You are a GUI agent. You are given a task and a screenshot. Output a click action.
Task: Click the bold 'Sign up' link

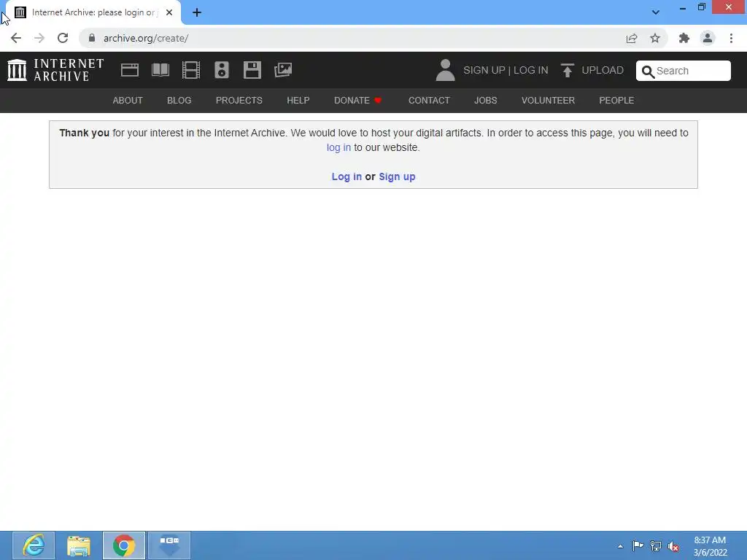397,176
